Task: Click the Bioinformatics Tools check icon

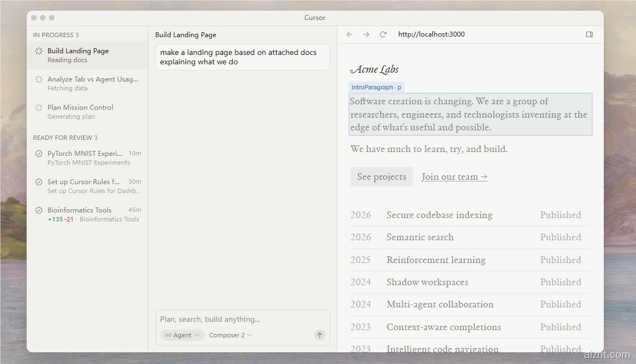Action: [39, 210]
